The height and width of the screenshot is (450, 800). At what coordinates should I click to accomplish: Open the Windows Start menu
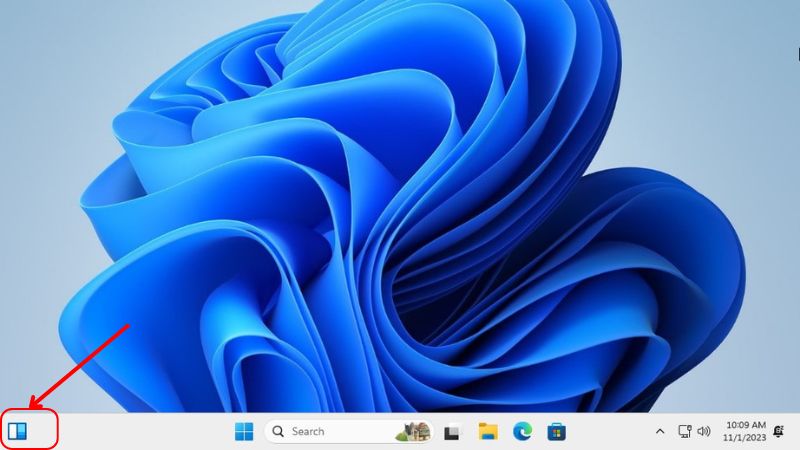pos(244,431)
